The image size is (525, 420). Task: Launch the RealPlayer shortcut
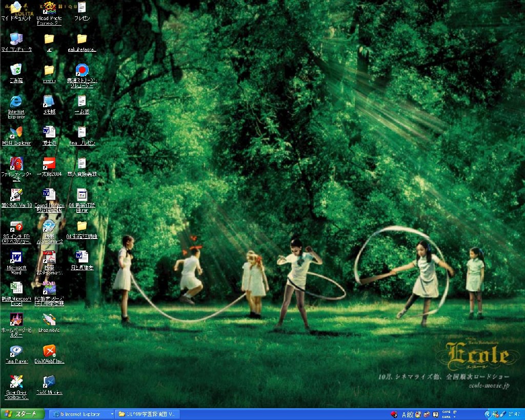tap(16, 354)
